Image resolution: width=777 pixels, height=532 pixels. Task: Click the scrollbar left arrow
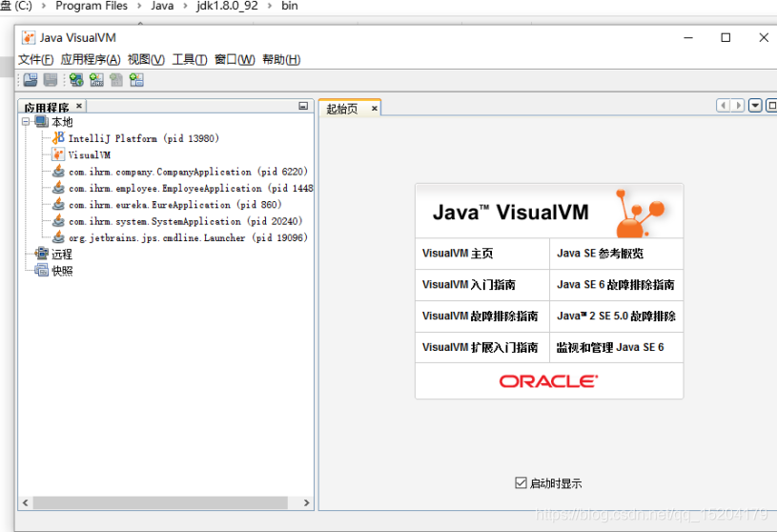pos(26,502)
